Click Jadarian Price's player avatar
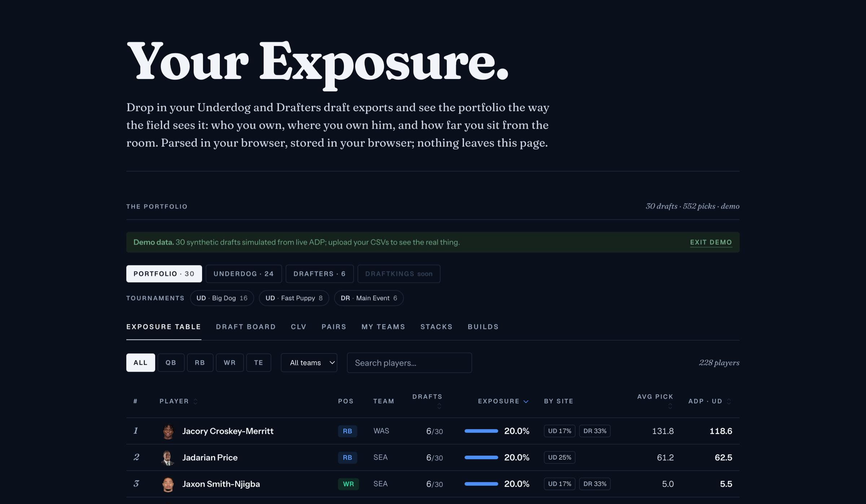The image size is (866, 504). tap(168, 457)
